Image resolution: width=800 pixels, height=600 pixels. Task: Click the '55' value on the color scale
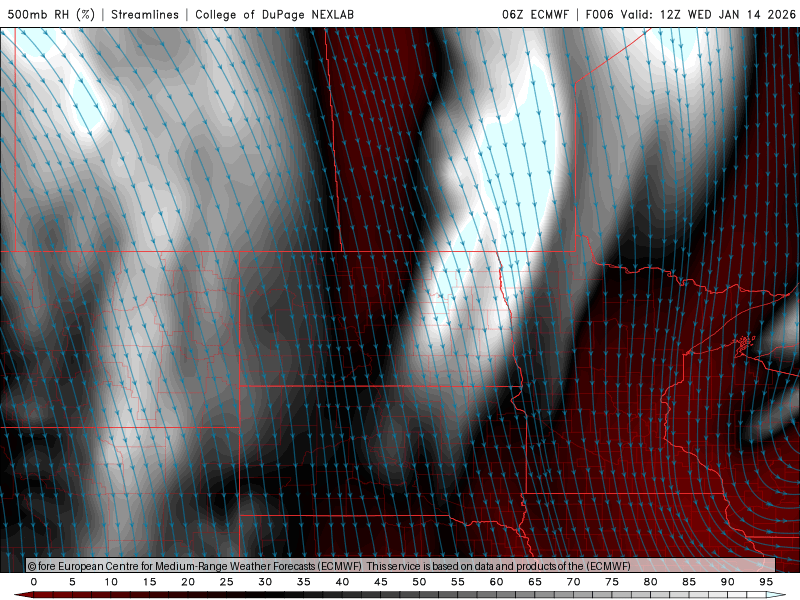458,582
